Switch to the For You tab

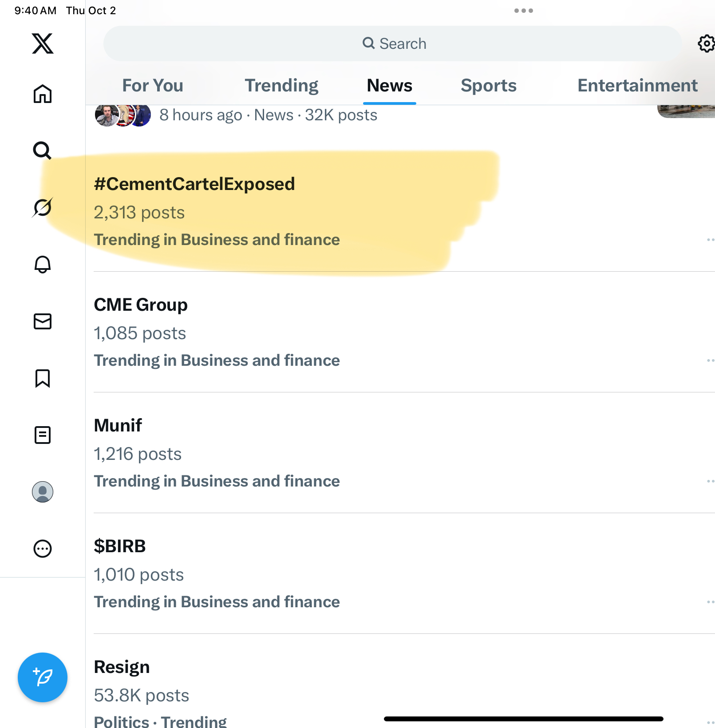(153, 86)
